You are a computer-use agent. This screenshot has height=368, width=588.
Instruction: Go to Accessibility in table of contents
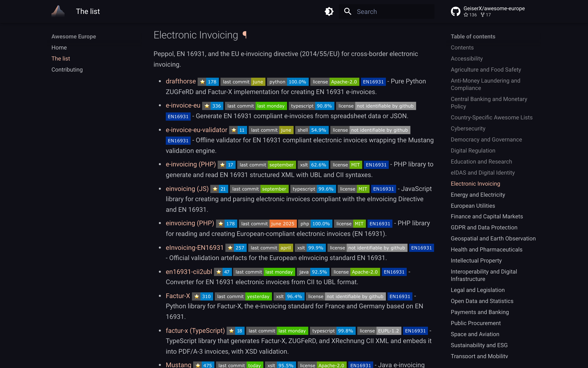point(467,58)
